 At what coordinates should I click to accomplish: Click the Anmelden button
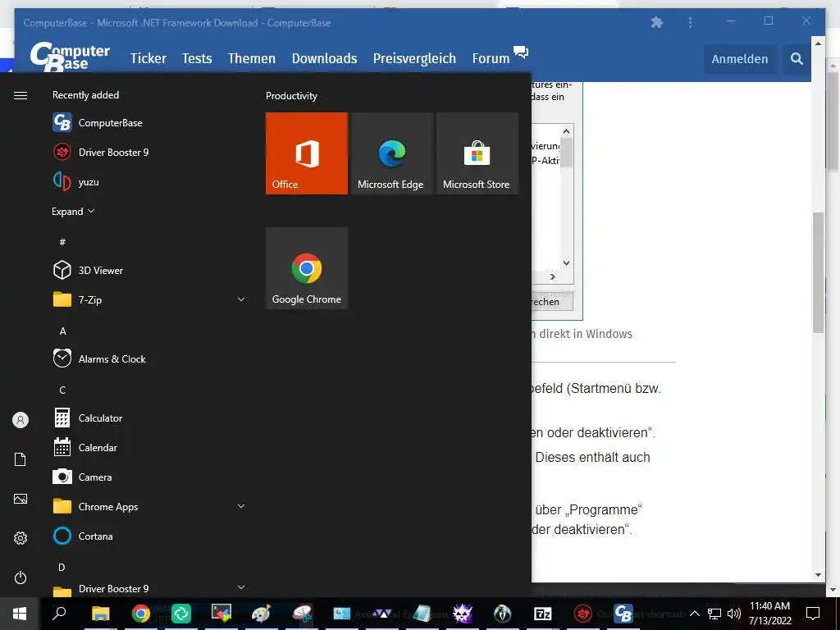[740, 59]
